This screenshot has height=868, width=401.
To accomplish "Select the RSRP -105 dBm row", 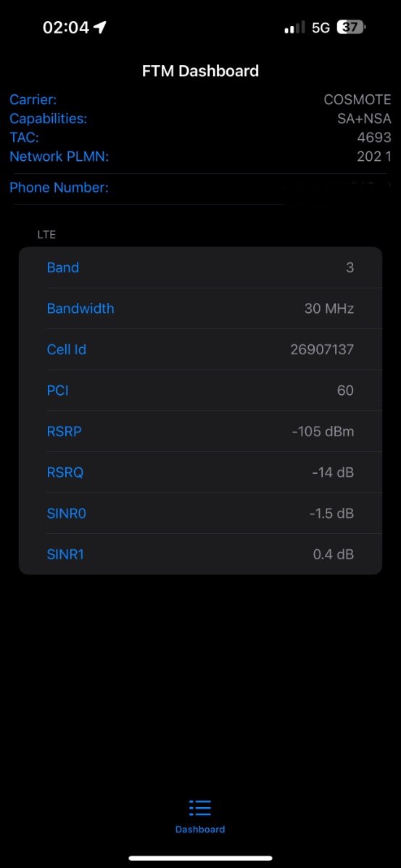I will [x=200, y=431].
